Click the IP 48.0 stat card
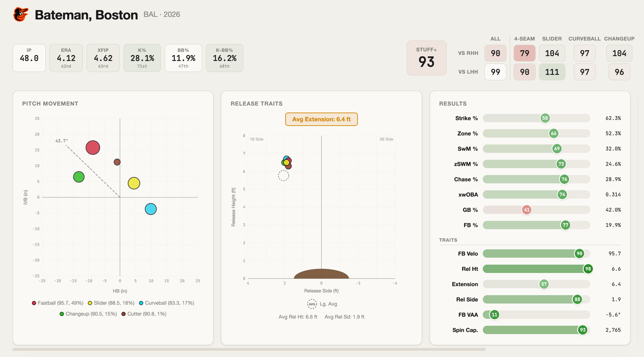Image resolution: width=644 pixels, height=357 pixels. pyautogui.click(x=29, y=58)
